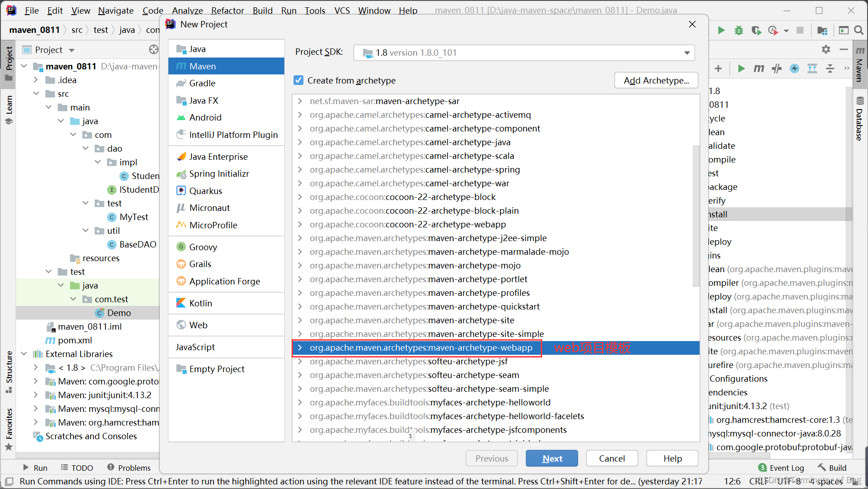Expand camel-archetype-activemq archetype row
868x489 pixels.
tap(300, 115)
